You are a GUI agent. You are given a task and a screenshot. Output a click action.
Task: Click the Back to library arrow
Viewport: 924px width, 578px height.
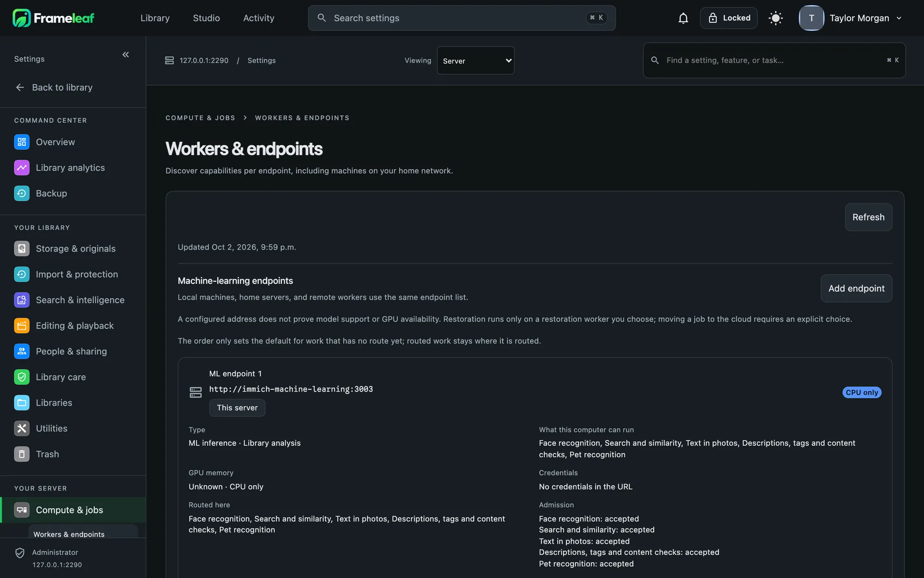pyautogui.click(x=20, y=87)
